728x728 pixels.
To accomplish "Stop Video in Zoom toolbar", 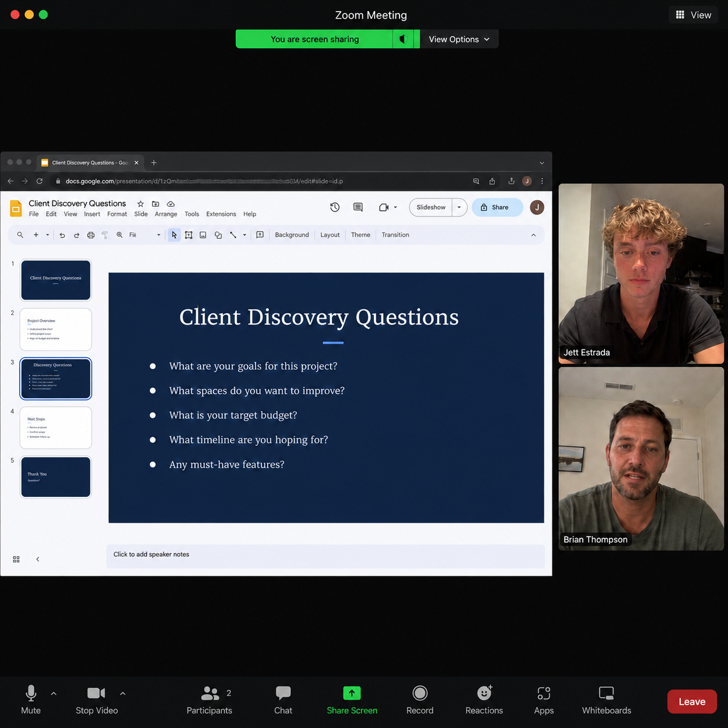I will coord(96,700).
